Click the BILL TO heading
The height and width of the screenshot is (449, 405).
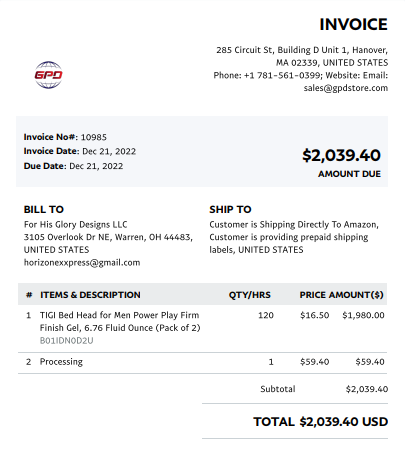(44, 209)
